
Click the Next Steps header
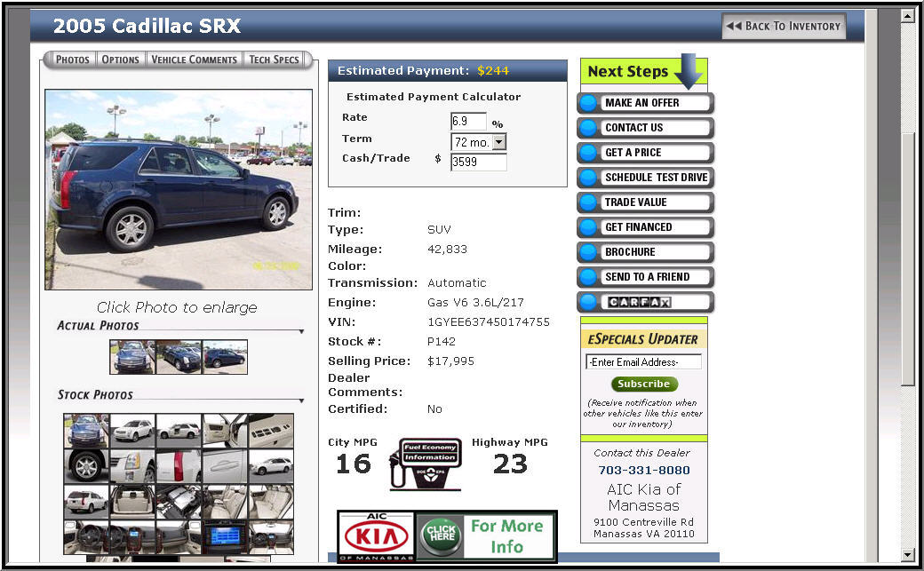643,71
